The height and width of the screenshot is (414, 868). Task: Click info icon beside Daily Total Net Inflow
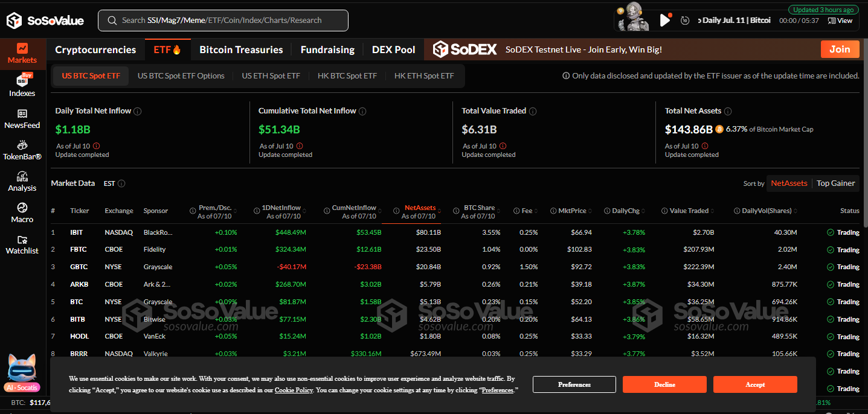tap(138, 111)
